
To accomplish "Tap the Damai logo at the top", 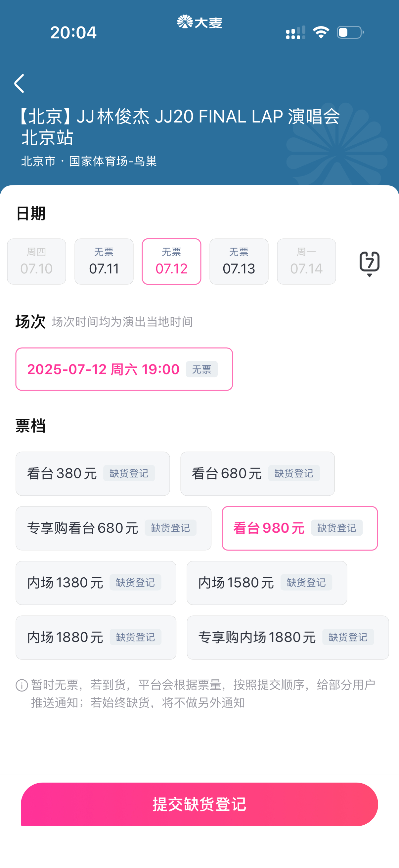I will click(199, 22).
